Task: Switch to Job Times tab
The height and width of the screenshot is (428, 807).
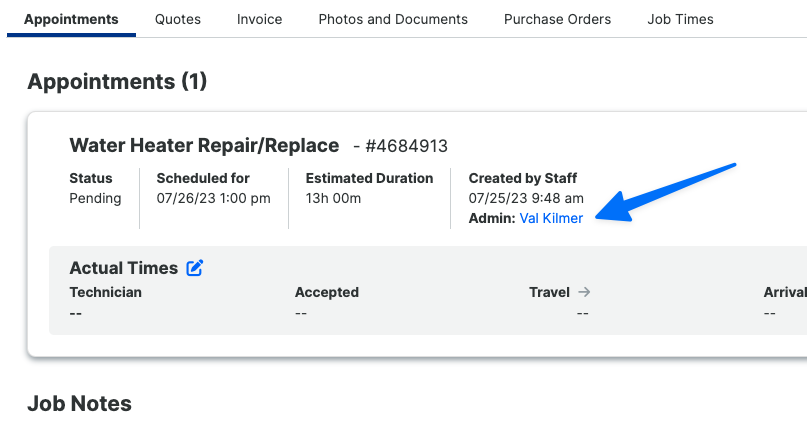Action: tap(681, 19)
